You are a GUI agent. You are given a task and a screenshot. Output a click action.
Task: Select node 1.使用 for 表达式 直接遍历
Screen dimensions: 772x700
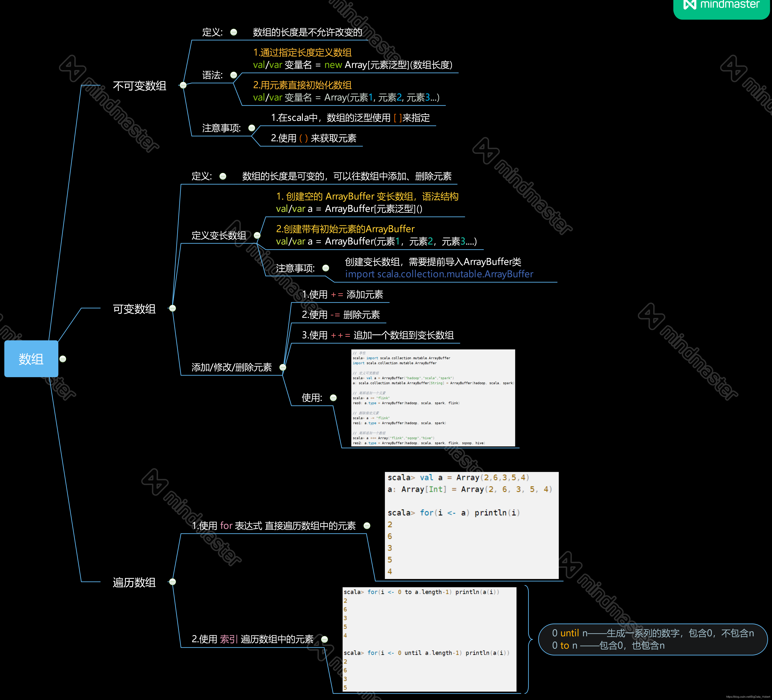point(274,526)
